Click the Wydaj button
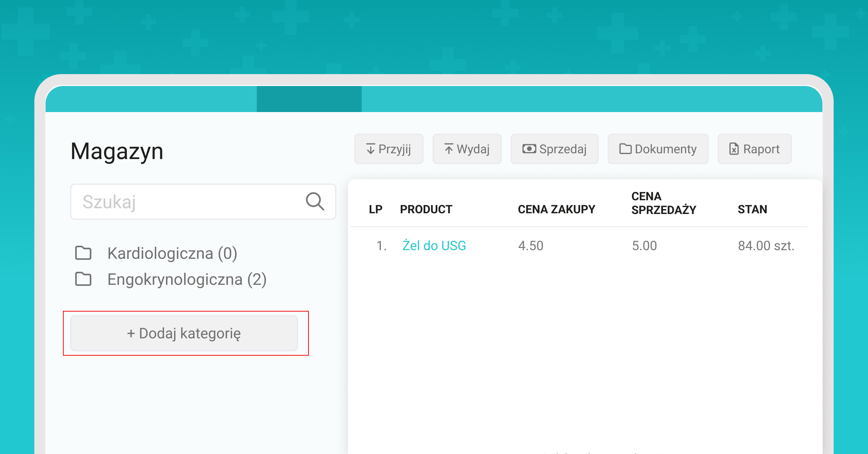868x454 pixels. (x=467, y=149)
